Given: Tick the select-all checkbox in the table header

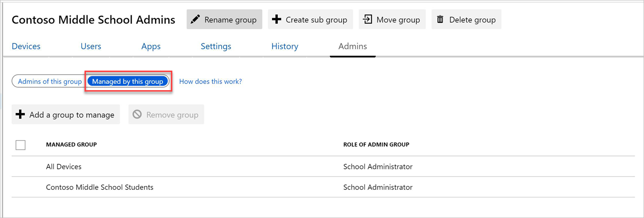Looking at the screenshot, I should 21,145.
